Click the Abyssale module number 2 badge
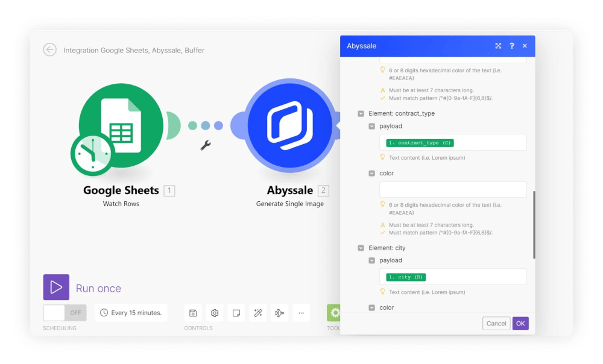The height and width of the screenshot is (364, 603). point(323,190)
